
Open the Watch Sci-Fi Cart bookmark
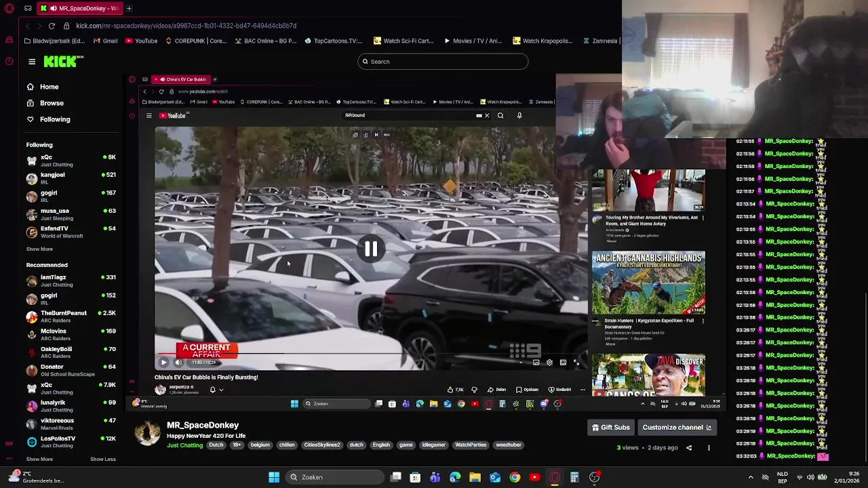[403, 41]
